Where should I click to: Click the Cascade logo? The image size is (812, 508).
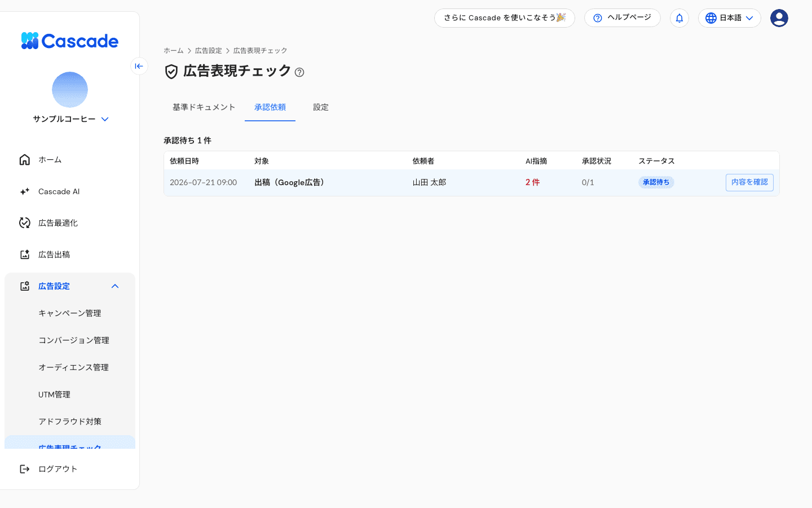pyautogui.click(x=69, y=41)
